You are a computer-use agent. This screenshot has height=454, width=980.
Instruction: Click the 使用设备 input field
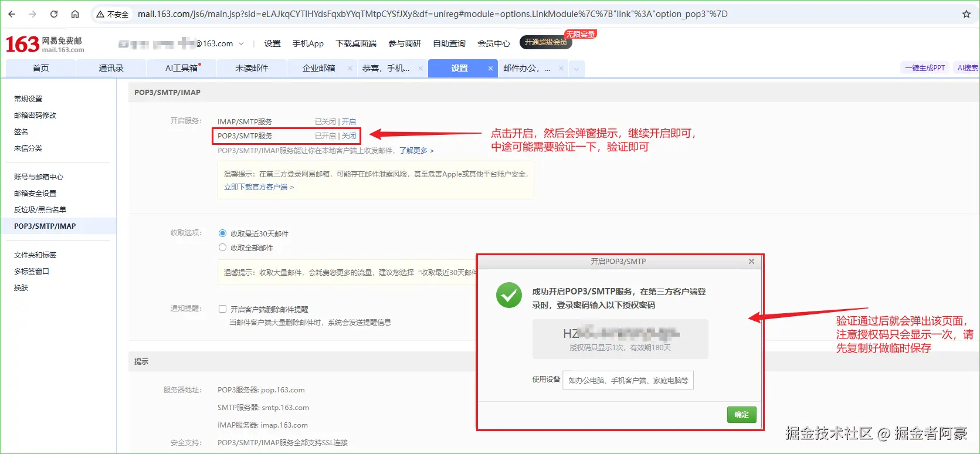[x=628, y=380]
